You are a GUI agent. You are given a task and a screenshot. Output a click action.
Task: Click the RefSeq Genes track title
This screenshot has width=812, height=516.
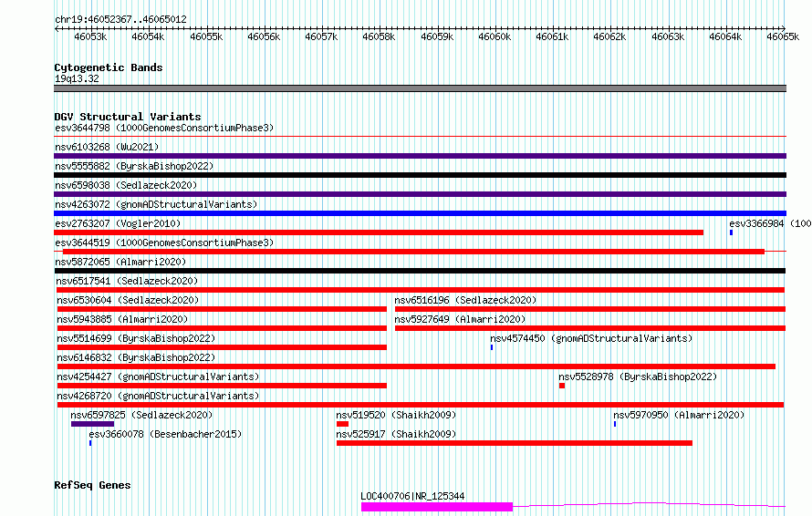(x=92, y=486)
